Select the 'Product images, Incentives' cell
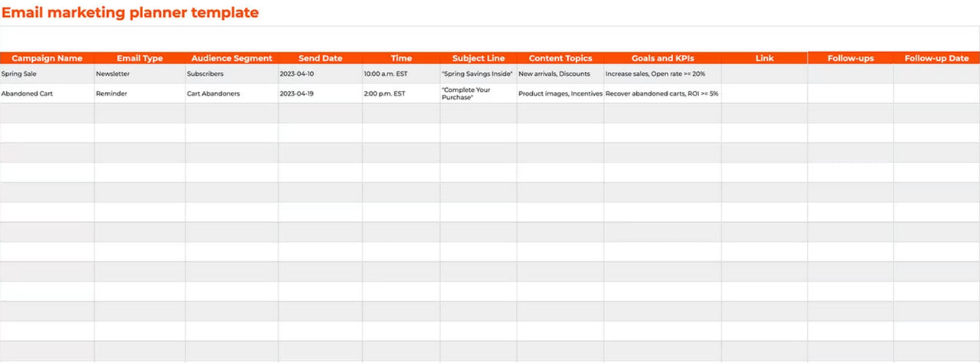The width and height of the screenshot is (980, 363). coord(560,93)
